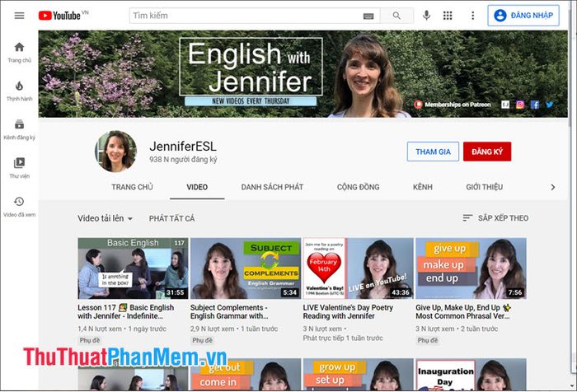
Task: Click the THAM GIA join button
Action: point(433,152)
